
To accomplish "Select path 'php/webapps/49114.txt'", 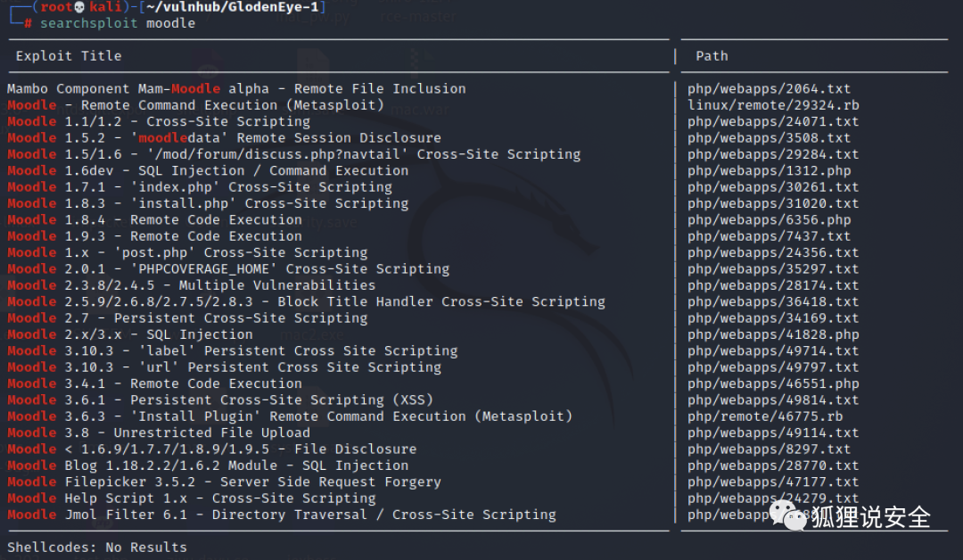I will coord(773,432).
